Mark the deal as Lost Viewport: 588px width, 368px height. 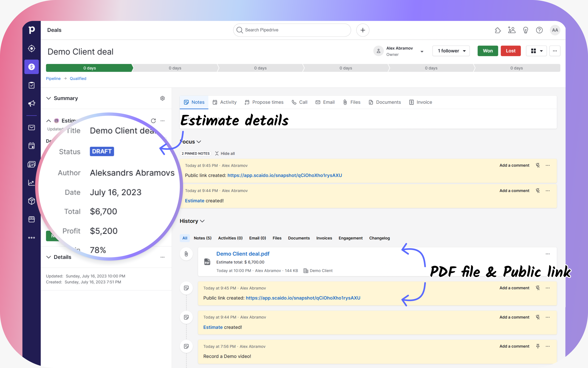click(511, 51)
